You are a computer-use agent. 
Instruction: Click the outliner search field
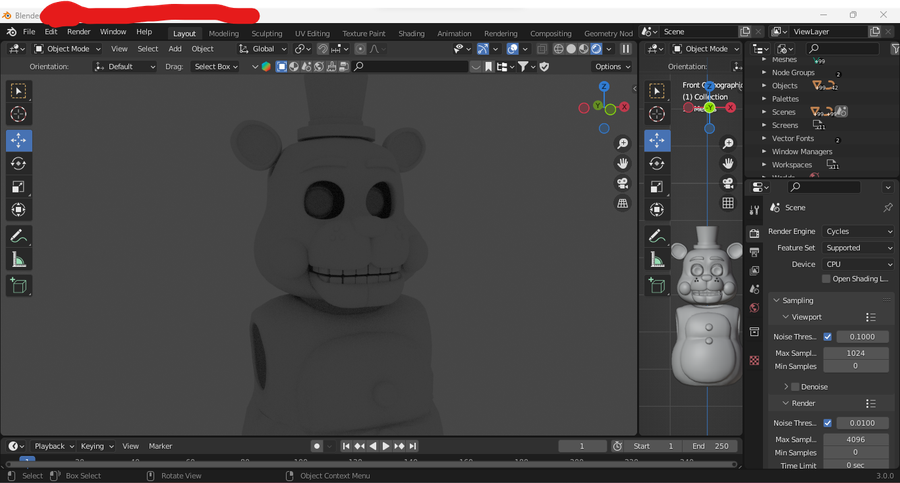(842, 49)
